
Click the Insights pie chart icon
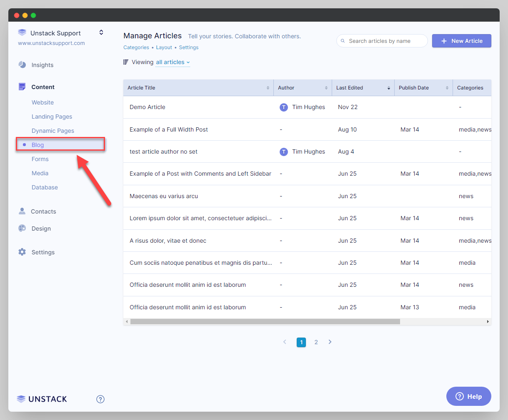[22, 65]
